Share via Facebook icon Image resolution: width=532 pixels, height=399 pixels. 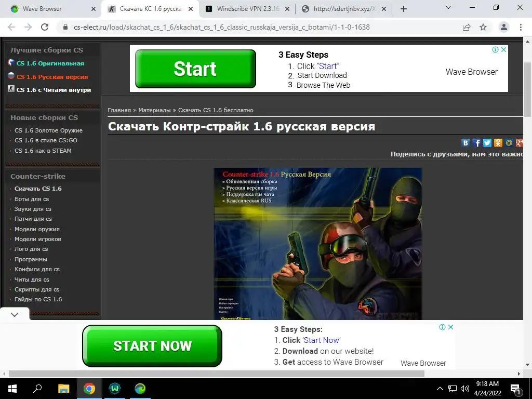coord(476,143)
